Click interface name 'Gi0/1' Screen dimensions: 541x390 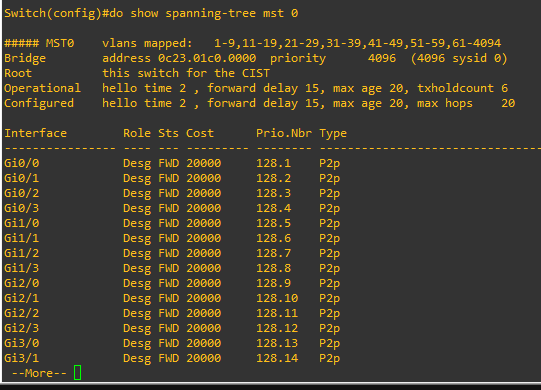(x=22, y=178)
